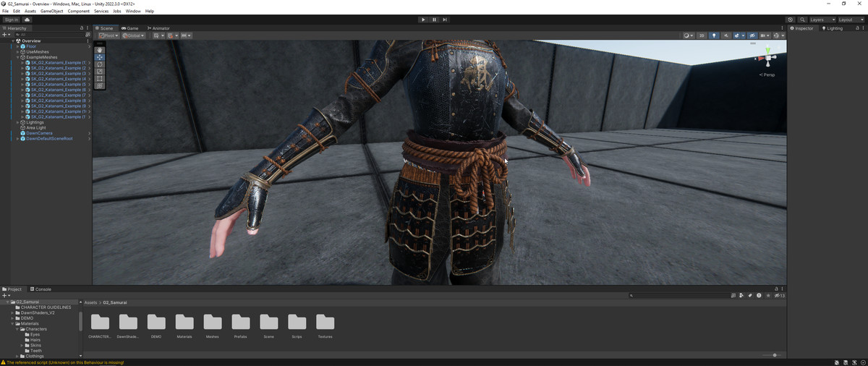This screenshot has width=868, height=366.
Task: Toggle scene visibility eye button
Action: [x=752, y=35]
